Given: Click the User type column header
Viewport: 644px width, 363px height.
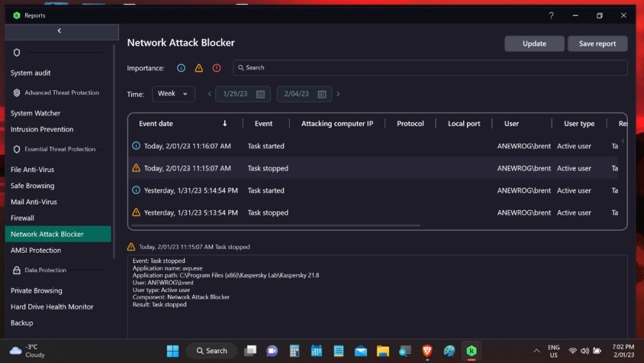Looking at the screenshot, I should click(x=579, y=124).
